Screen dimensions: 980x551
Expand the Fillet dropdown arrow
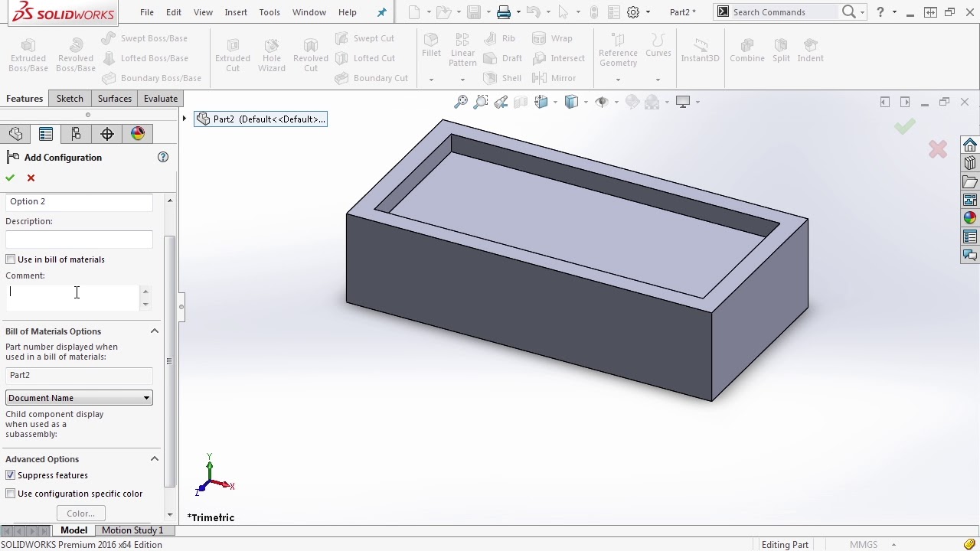(x=431, y=80)
